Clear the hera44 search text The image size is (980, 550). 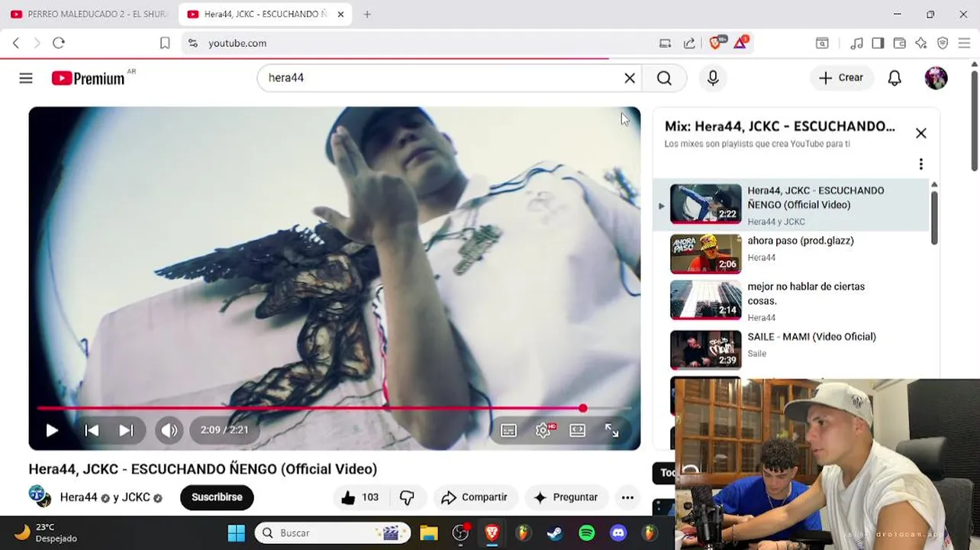click(630, 78)
